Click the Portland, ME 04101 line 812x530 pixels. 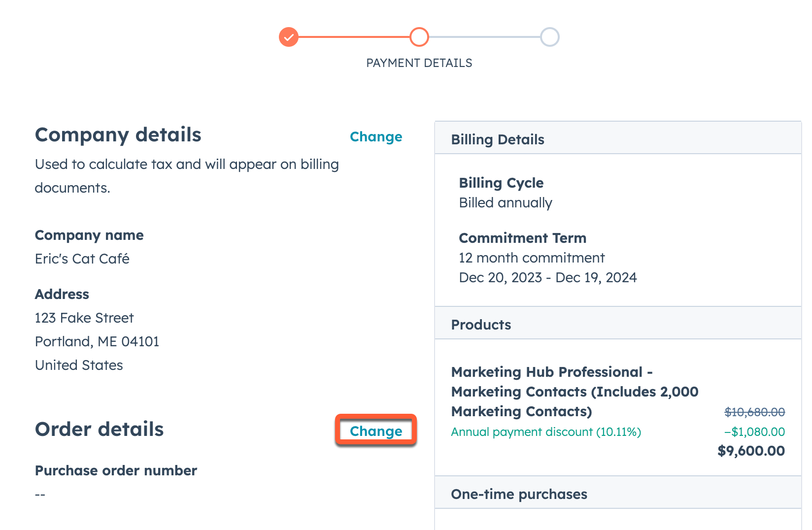[97, 341]
